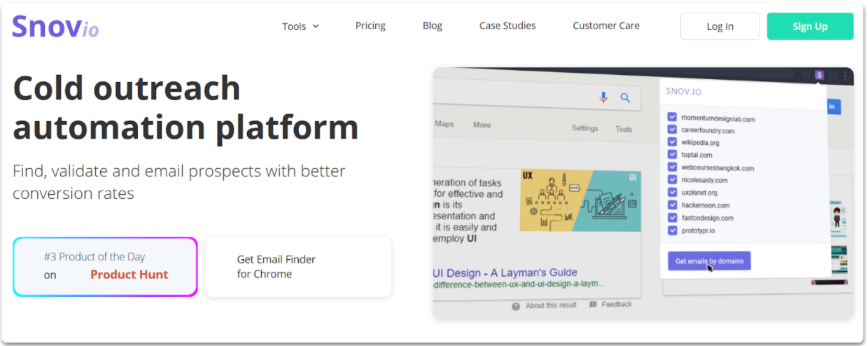Click the Feedback flag icon
This screenshot has height=346, width=868.
(593, 305)
